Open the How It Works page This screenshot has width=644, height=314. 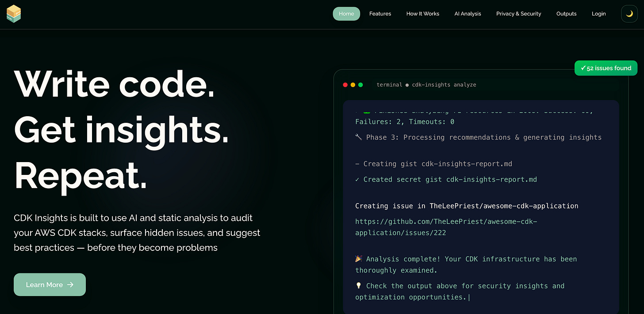[x=423, y=14]
